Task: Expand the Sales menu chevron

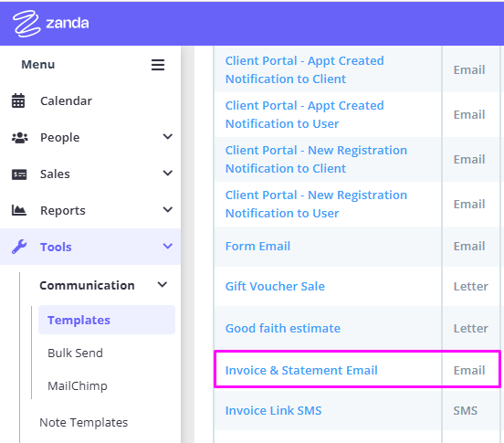Action: (x=167, y=174)
